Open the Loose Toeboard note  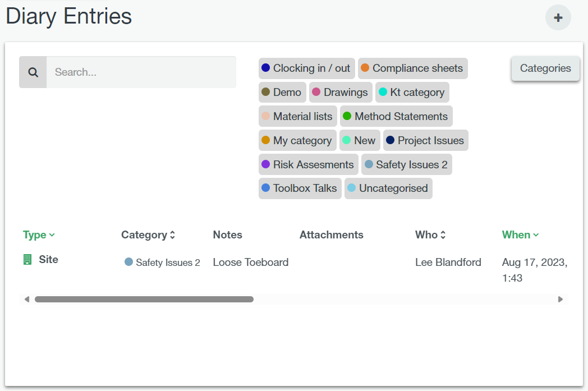tap(250, 262)
